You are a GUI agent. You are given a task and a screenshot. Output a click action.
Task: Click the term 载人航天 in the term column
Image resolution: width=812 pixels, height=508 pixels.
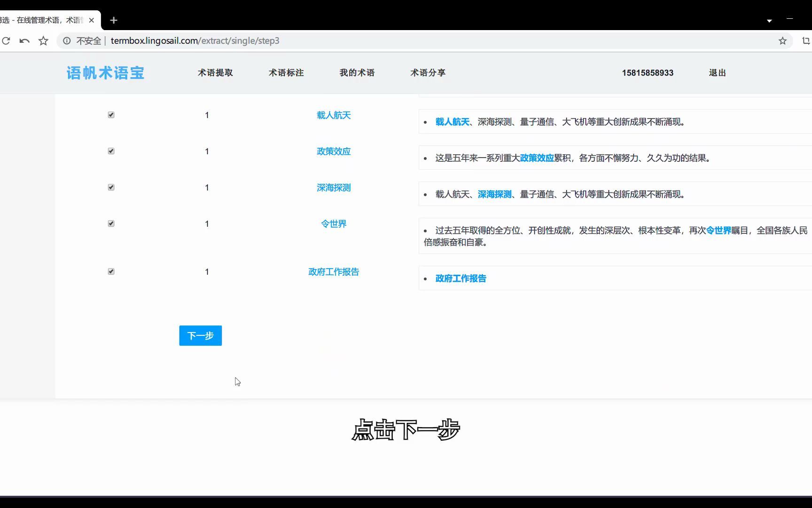(334, 115)
